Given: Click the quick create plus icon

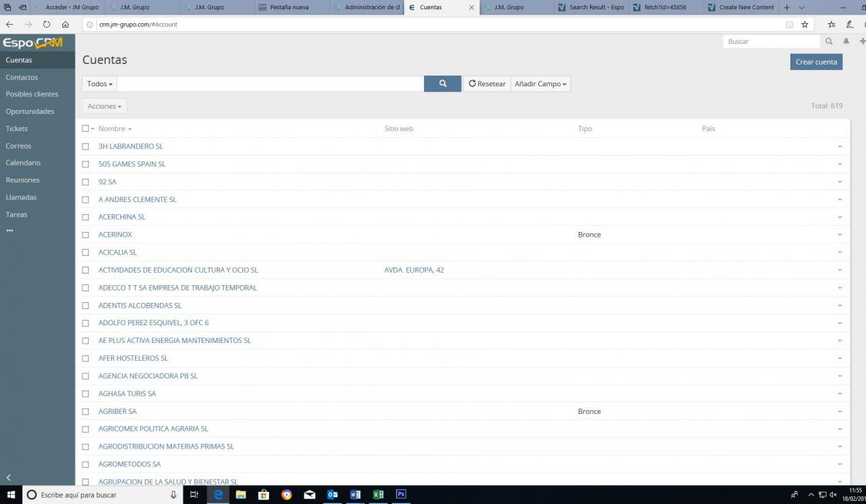Looking at the screenshot, I should tap(862, 42).
